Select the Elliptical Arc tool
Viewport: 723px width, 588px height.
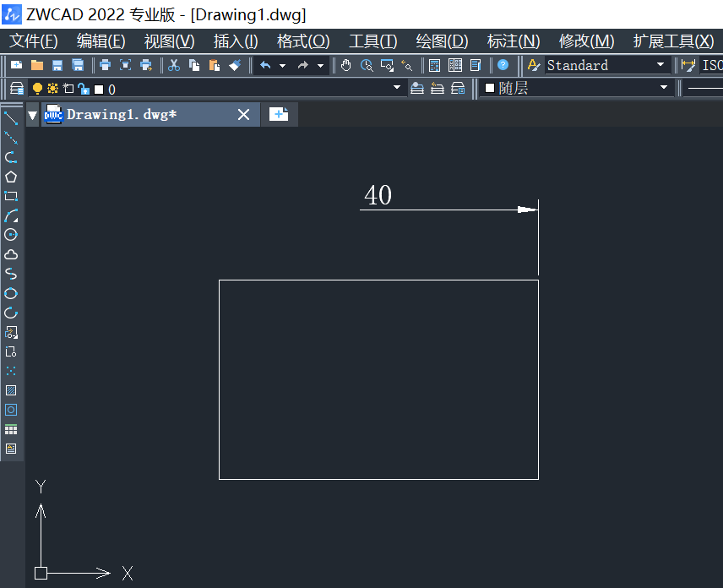click(x=11, y=313)
